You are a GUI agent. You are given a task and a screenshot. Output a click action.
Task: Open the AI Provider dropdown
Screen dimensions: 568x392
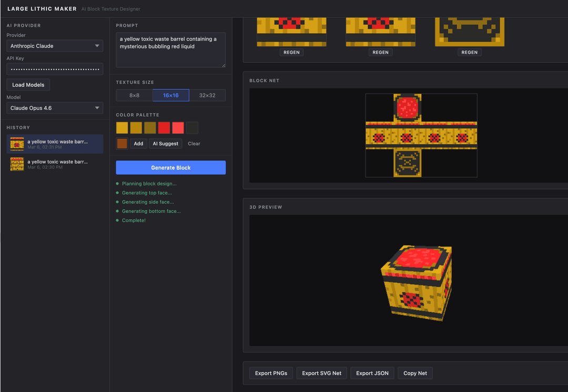(54, 46)
